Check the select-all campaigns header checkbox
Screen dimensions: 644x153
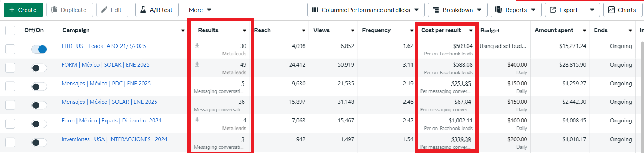[x=10, y=30]
